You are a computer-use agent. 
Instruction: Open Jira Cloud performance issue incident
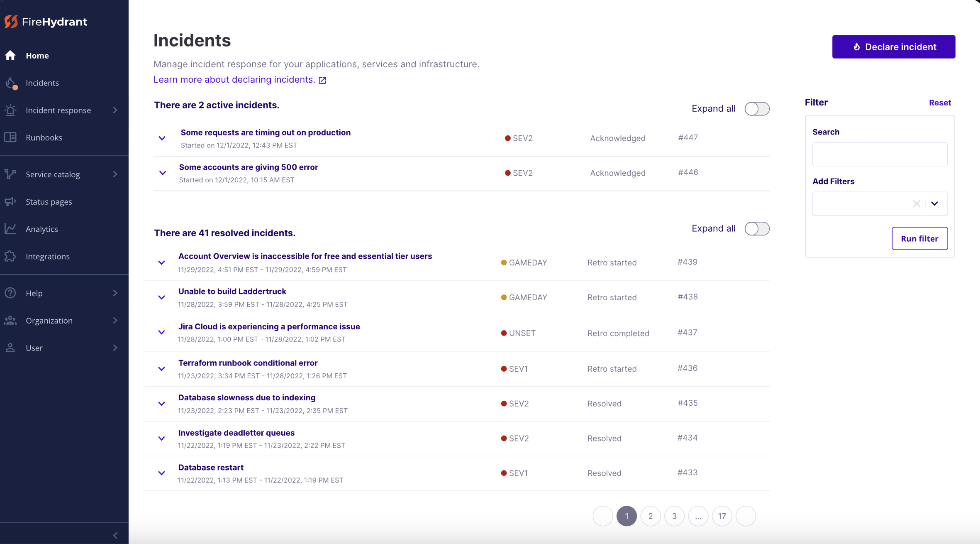(x=269, y=326)
